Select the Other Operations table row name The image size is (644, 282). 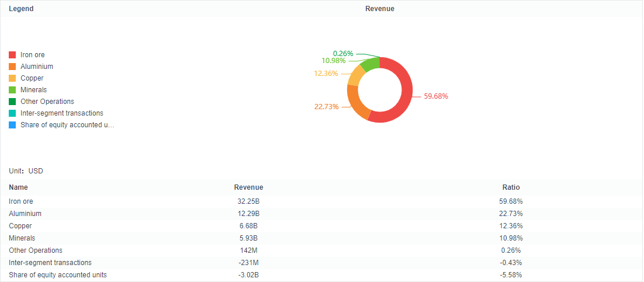coord(36,250)
